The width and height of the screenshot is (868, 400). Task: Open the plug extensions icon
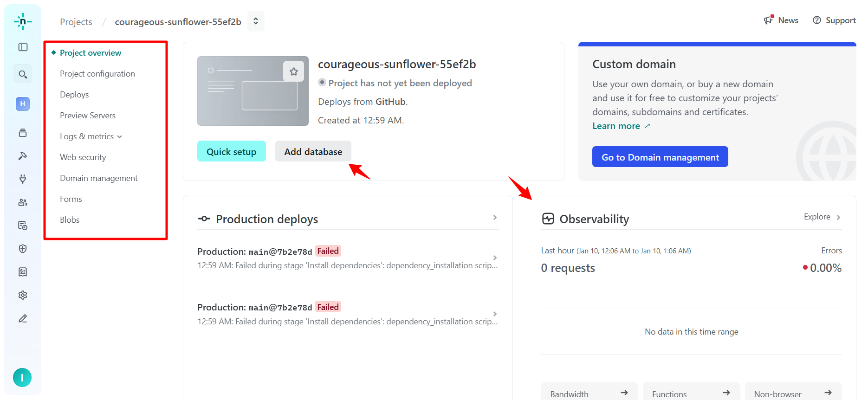pyautogui.click(x=23, y=179)
